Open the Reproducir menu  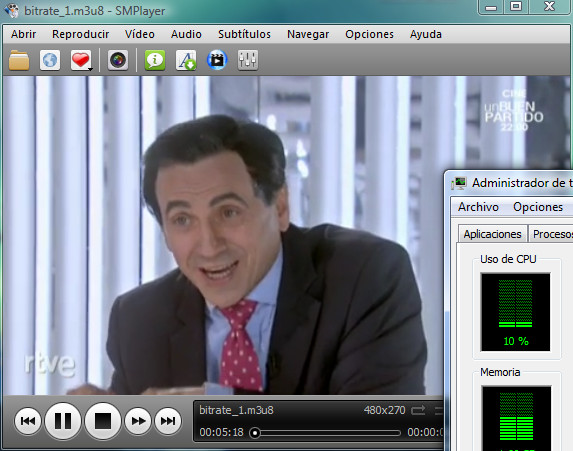[x=80, y=34]
